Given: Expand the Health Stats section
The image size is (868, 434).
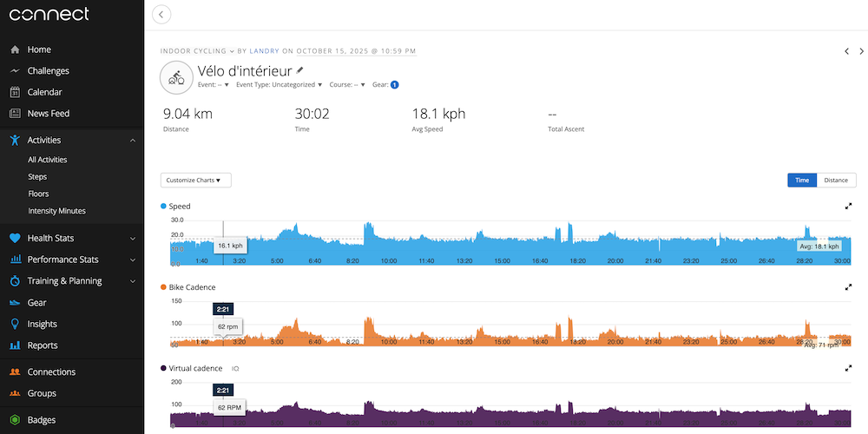Looking at the screenshot, I should 133,239.
